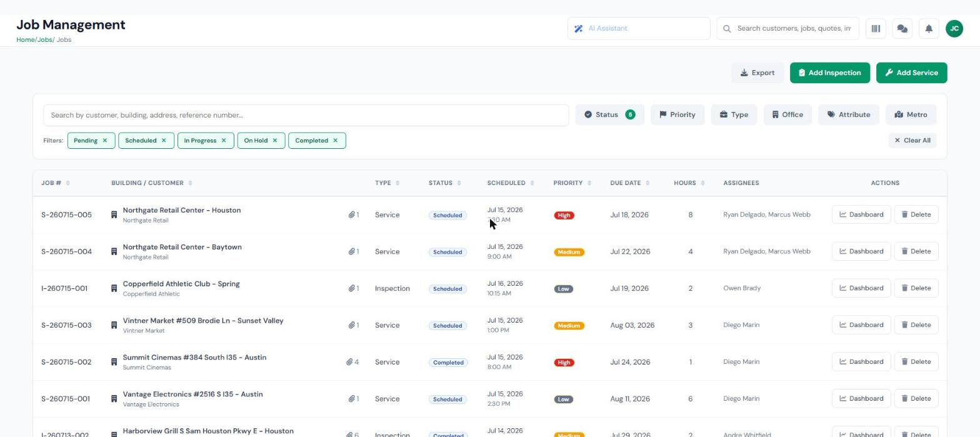Remove the On Hold filter chip
The image size is (980, 437).
275,141
